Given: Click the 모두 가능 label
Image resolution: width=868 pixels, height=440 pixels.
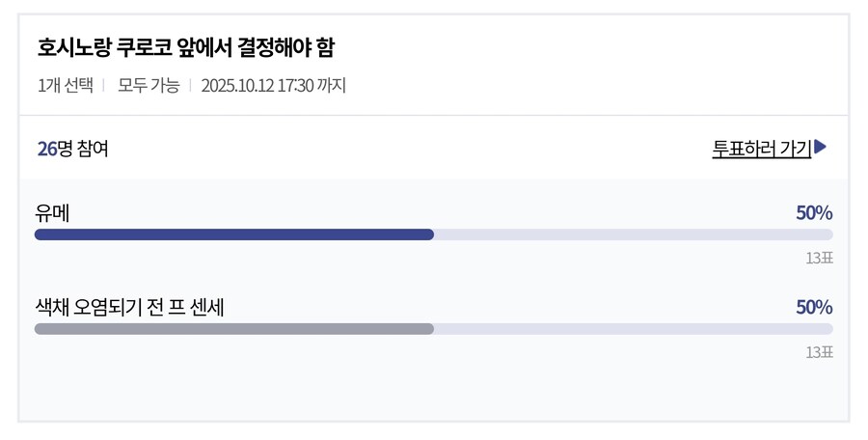Looking at the screenshot, I should [149, 85].
